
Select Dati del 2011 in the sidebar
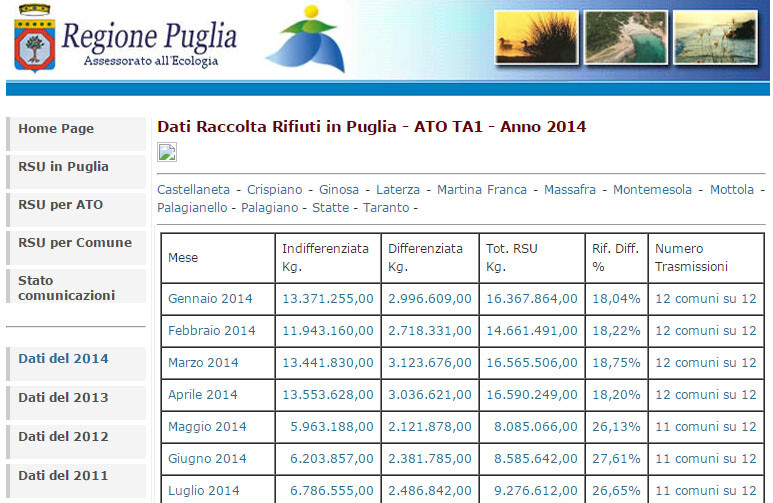pyautogui.click(x=76, y=480)
